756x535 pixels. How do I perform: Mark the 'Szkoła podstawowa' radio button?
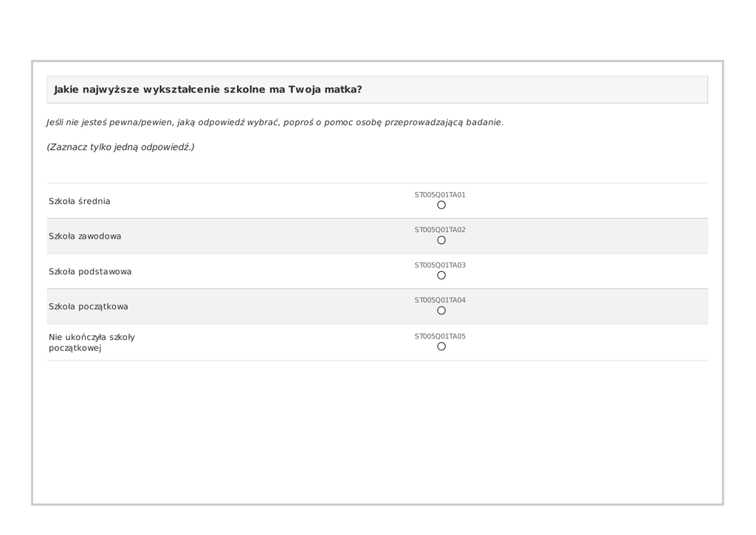441,276
